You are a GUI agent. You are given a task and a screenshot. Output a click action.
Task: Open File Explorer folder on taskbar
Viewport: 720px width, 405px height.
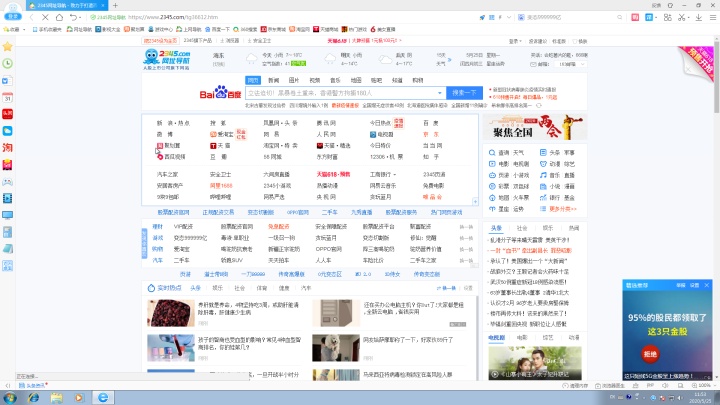pos(56,398)
